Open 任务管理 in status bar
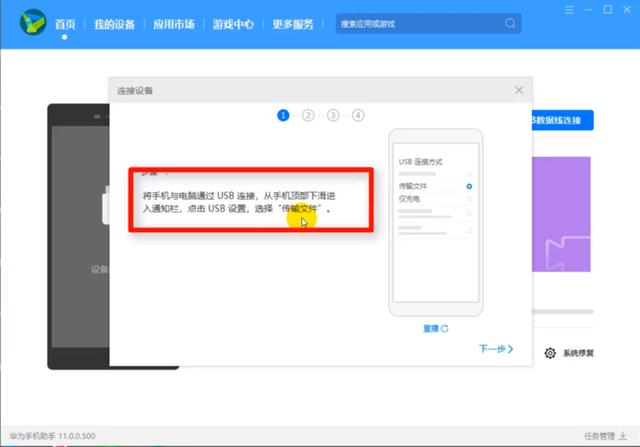Screen dimensions: 640x447 tap(599, 436)
